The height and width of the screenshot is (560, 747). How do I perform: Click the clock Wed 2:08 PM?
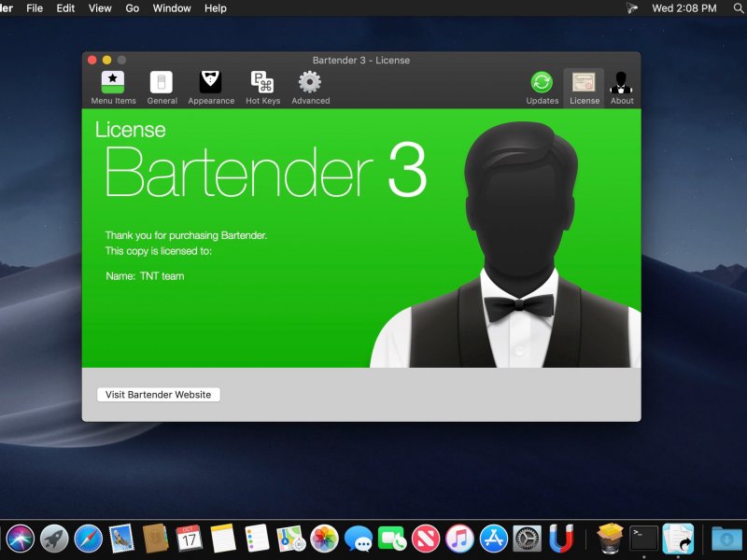(x=684, y=8)
